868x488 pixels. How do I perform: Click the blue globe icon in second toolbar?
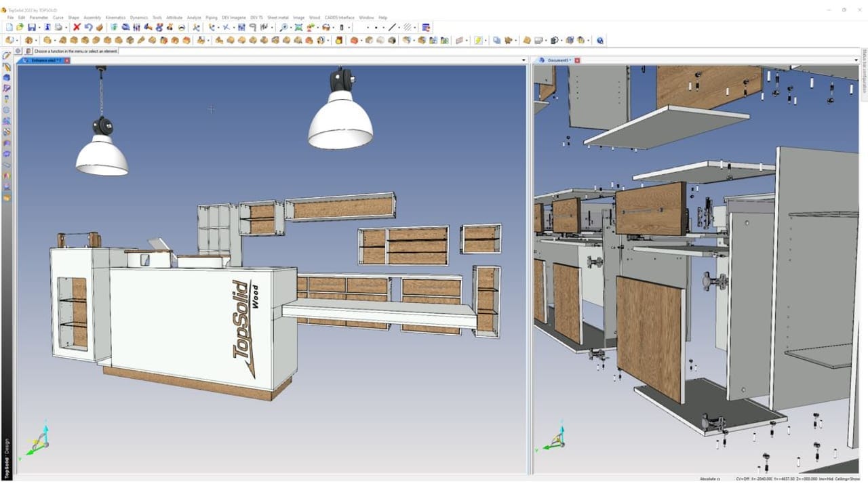pos(600,41)
